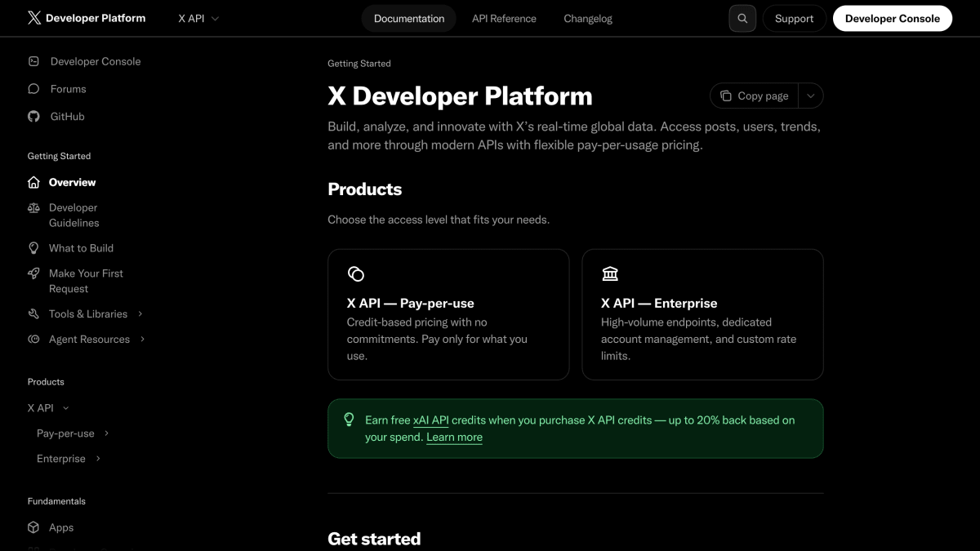This screenshot has width=980, height=551.
Task: Open search via magnifier icon
Action: (742, 18)
